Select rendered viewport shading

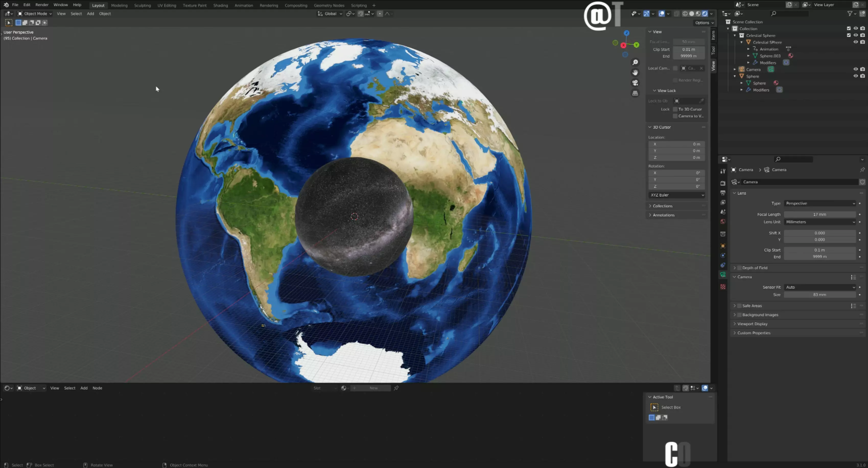pos(705,14)
